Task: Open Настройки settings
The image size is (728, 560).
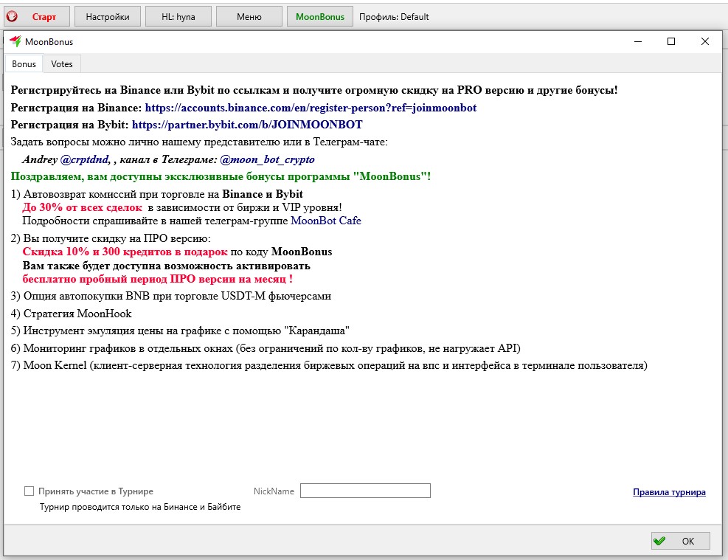Action: coord(107,16)
